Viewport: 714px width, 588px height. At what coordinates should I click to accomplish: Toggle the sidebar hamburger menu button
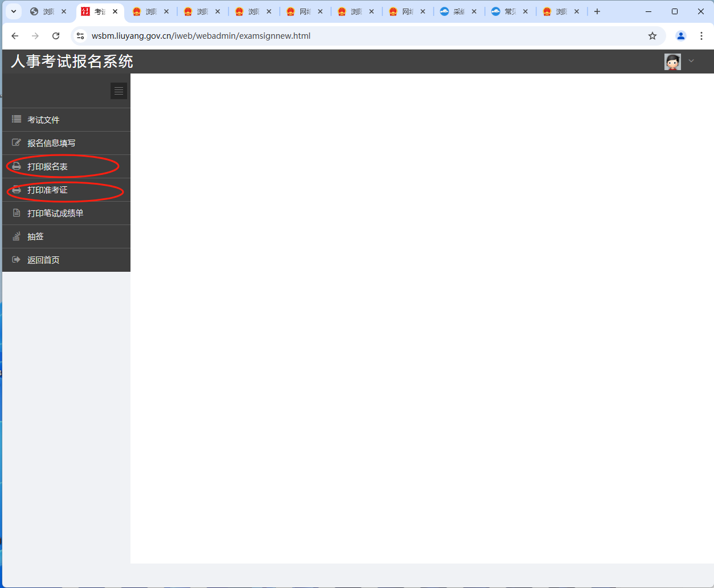coord(119,91)
